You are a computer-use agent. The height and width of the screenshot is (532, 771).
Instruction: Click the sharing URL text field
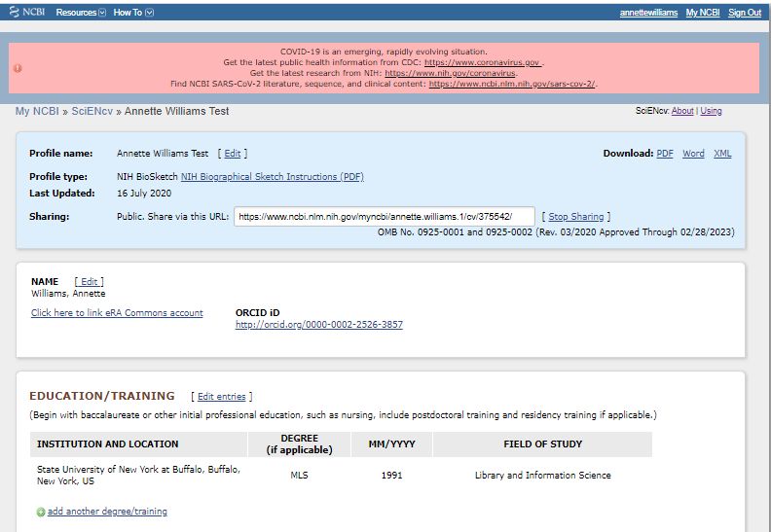click(384, 217)
